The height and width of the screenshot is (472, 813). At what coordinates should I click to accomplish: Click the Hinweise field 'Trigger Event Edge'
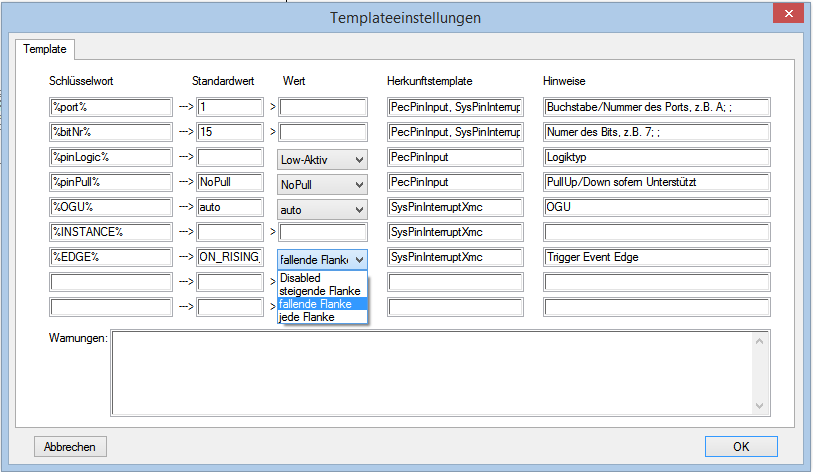655,258
